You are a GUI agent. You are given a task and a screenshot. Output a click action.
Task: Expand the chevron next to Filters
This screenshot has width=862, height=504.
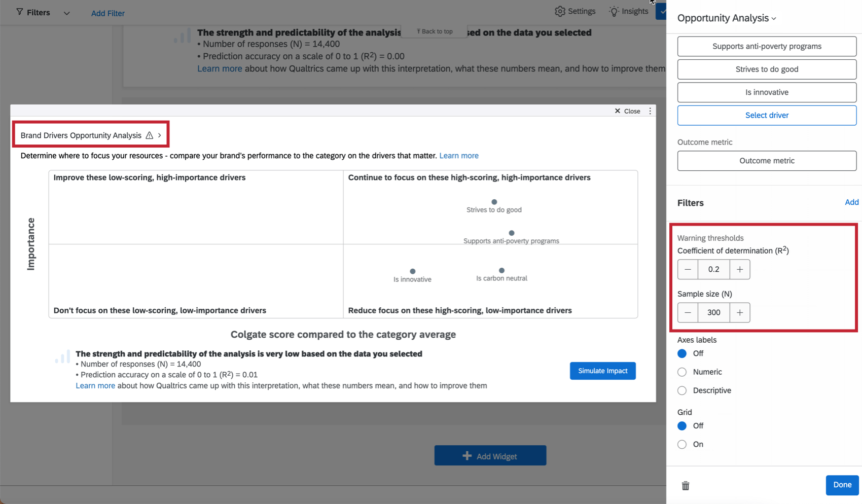(x=66, y=13)
